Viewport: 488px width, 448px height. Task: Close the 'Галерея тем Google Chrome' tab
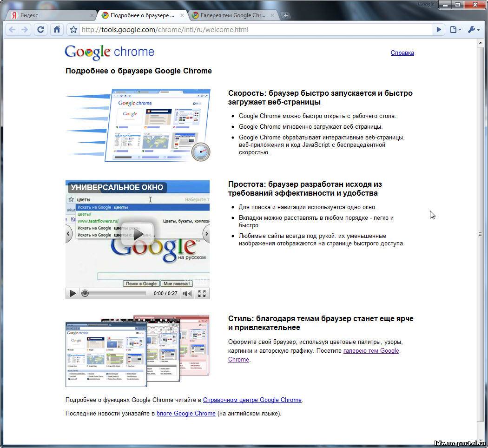pyautogui.click(x=272, y=15)
